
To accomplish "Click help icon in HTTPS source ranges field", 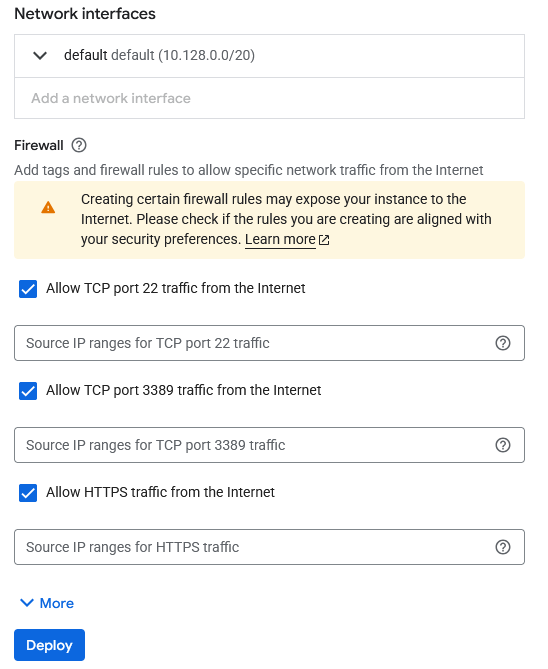I will [x=503, y=547].
